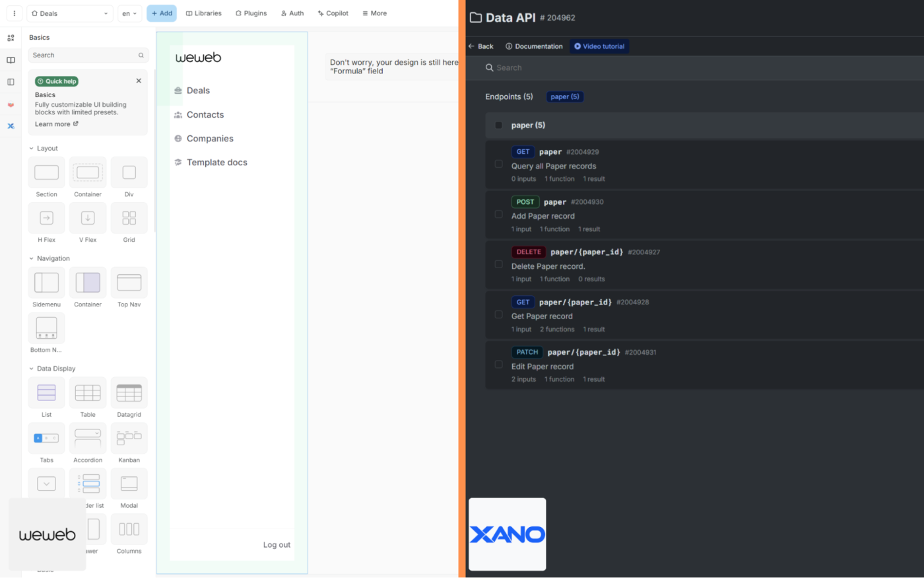This screenshot has height=578, width=924.
Task: Click the paper (5) filter tag
Action: (x=565, y=96)
